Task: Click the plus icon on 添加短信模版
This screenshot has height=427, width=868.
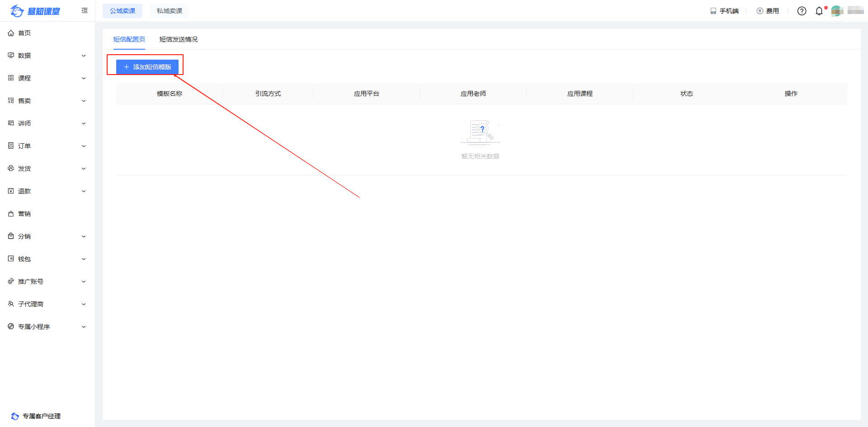Action: [x=127, y=67]
